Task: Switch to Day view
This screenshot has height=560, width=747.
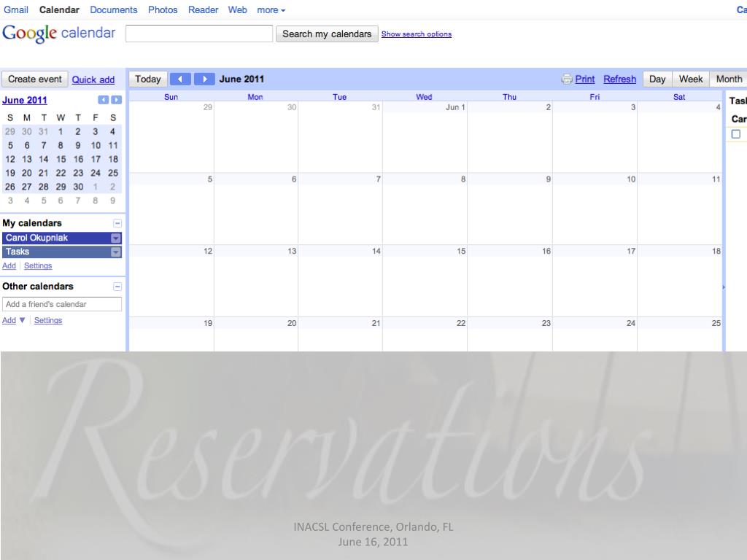Action: (657, 79)
